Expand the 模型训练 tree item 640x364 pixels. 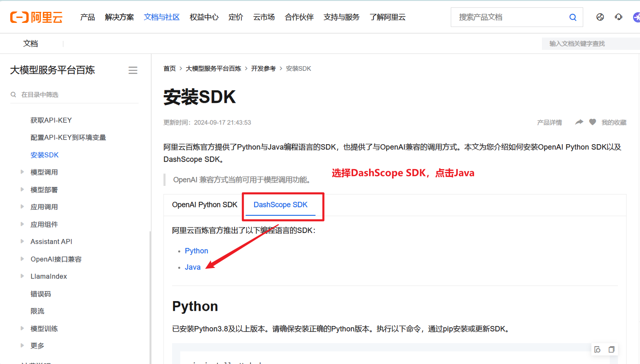click(22, 328)
